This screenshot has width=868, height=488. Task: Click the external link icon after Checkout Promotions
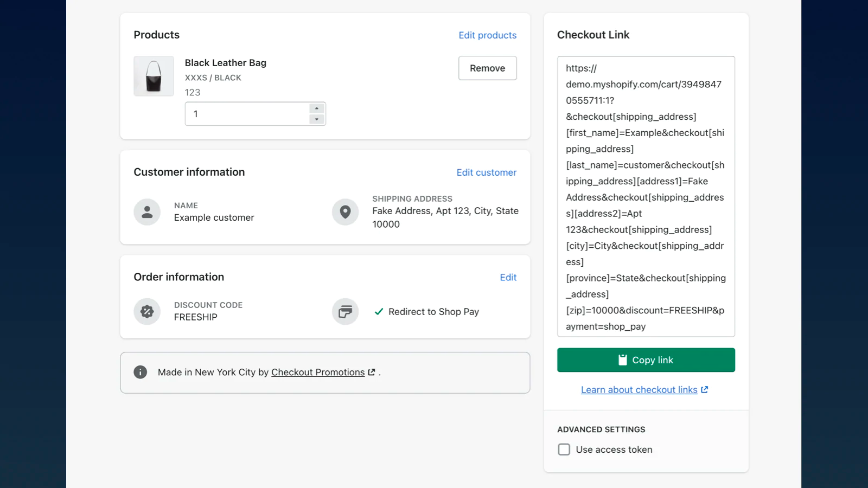pos(372,372)
